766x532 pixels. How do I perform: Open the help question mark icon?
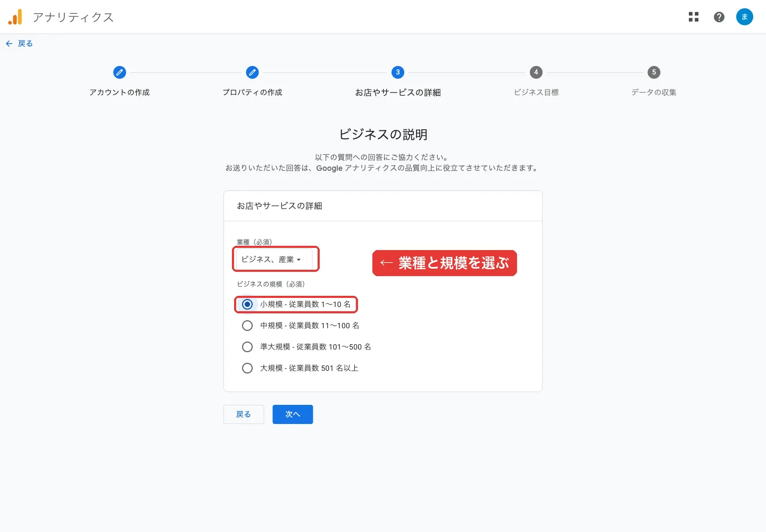[x=719, y=17]
